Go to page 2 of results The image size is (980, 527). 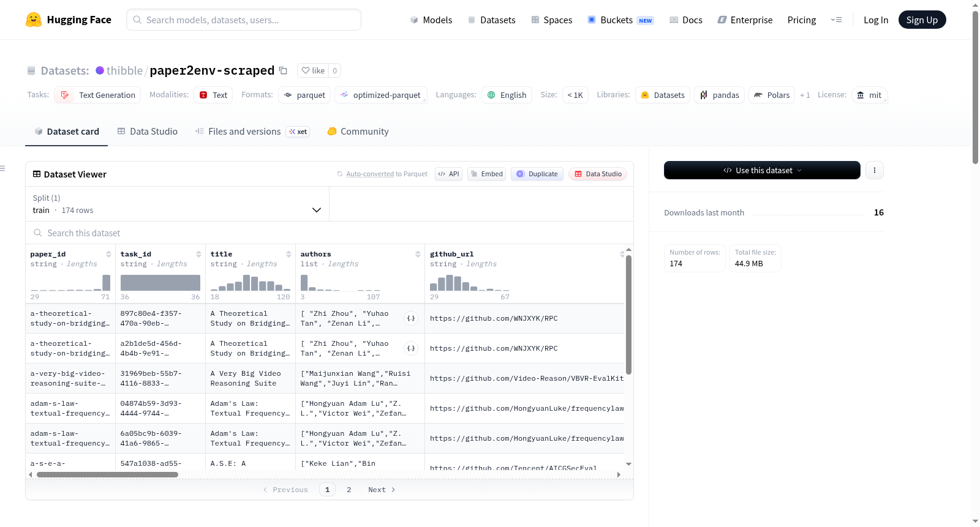pyautogui.click(x=349, y=490)
